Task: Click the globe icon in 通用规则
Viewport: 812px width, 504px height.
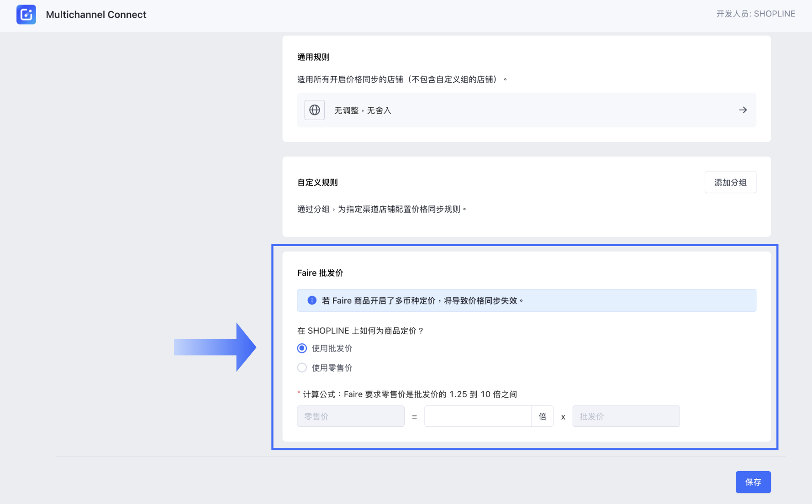Action: pyautogui.click(x=315, y=110)
